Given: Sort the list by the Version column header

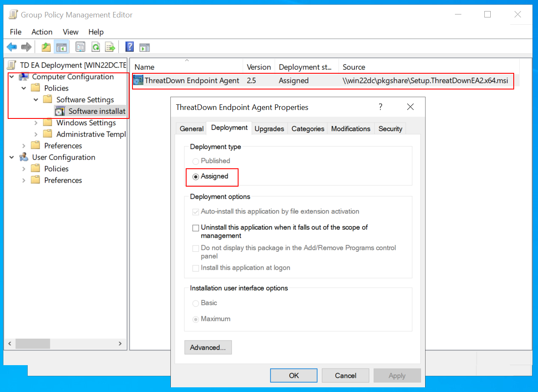Looking at the screenshot, I should point(259,67).
